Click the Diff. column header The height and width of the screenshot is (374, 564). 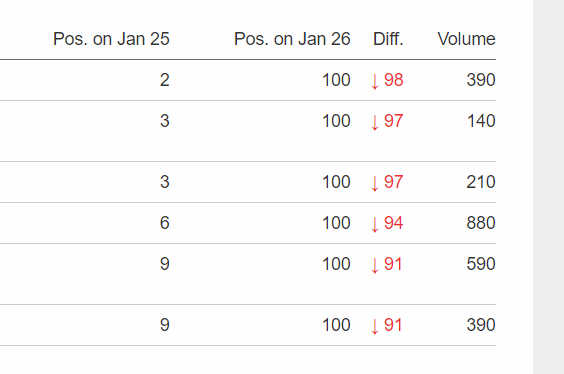388,39
